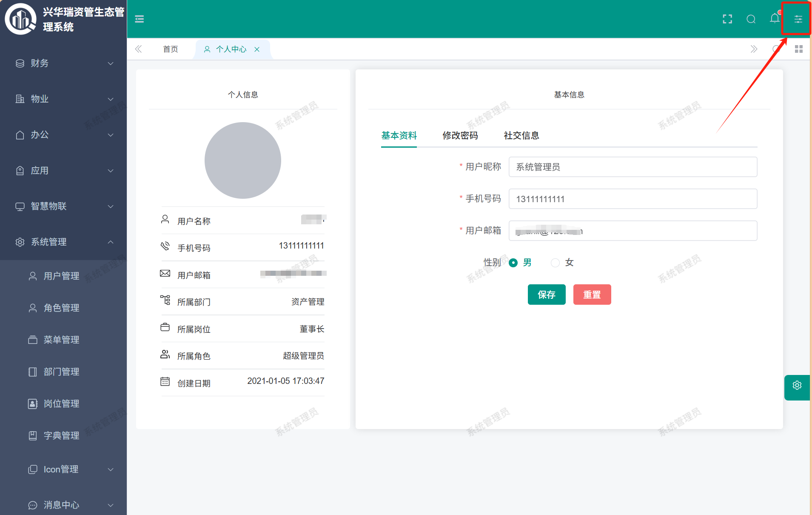This screenshot has height=515, width=812.
Task: Switch to the 社交信息 tab
Action: pos(521,136)
